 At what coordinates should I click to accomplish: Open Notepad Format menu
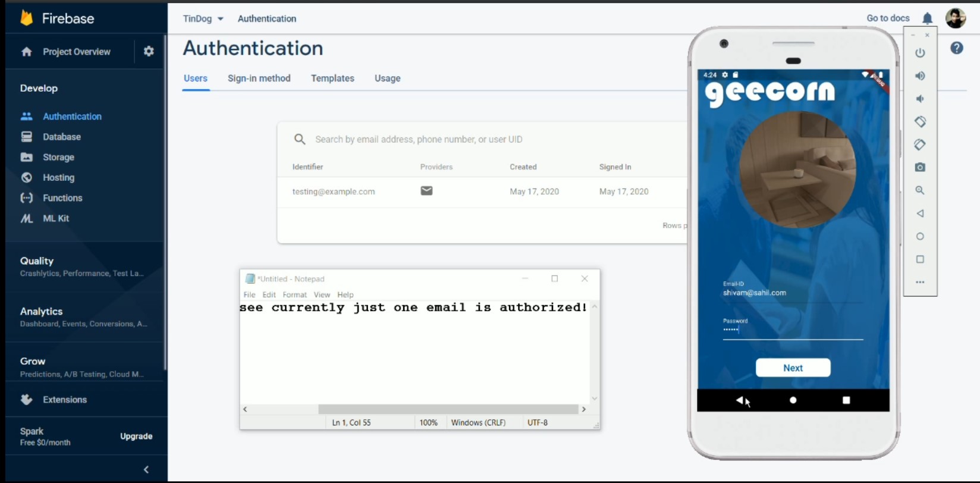[x=295, y=294]
